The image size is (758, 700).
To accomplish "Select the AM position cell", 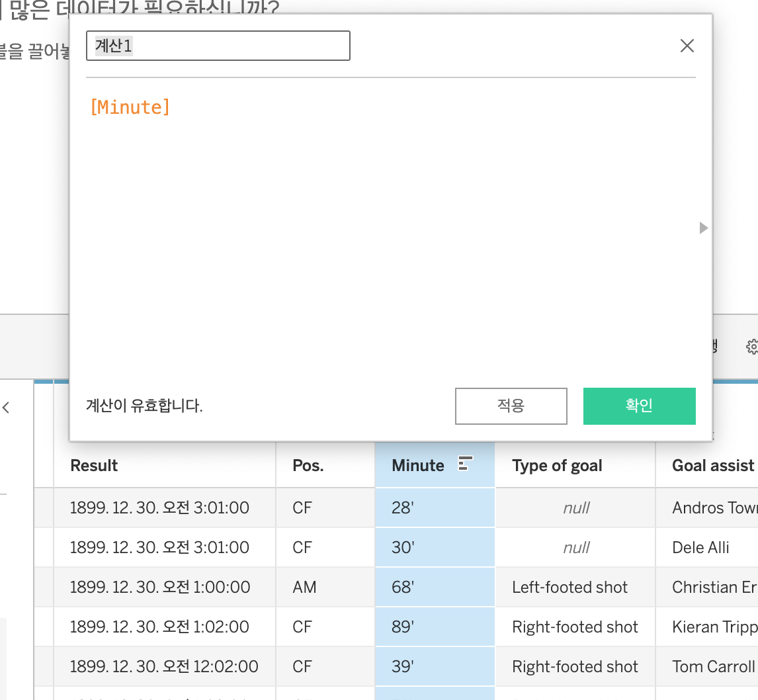I will (x=304, y=587).
